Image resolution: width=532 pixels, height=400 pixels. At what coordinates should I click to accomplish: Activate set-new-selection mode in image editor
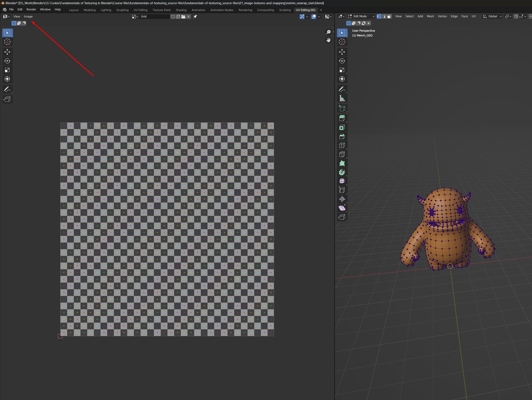click(14, 23)
